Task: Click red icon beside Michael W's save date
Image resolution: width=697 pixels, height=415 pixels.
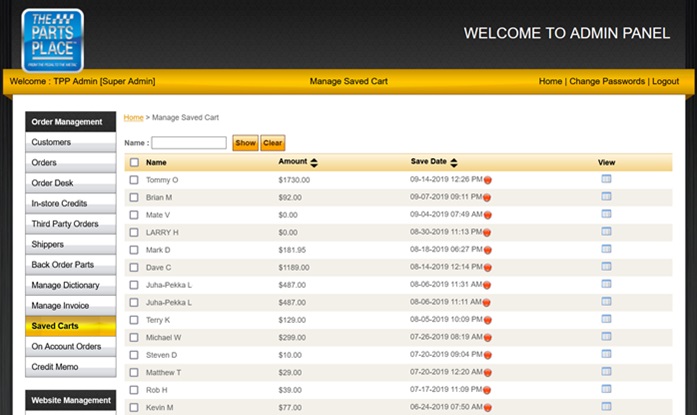Action: coord(488,337)
